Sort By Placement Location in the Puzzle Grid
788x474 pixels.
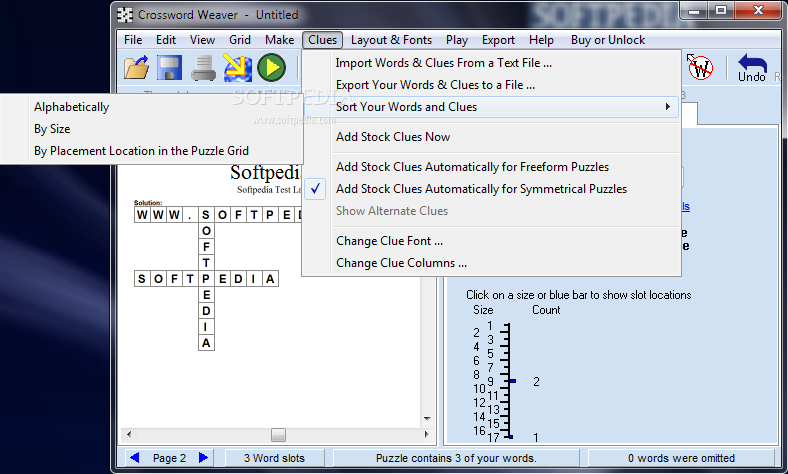click(141, 151)
